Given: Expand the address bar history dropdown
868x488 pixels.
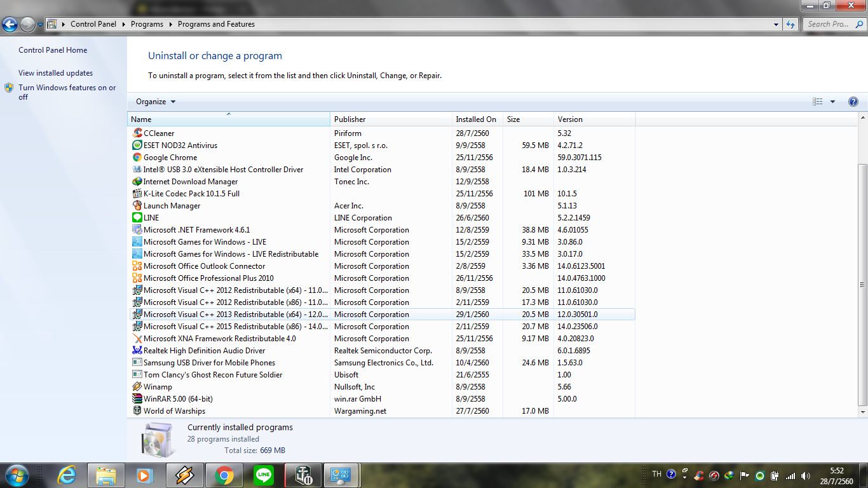Looking at the screenshot, I should (x=776, y=24).
